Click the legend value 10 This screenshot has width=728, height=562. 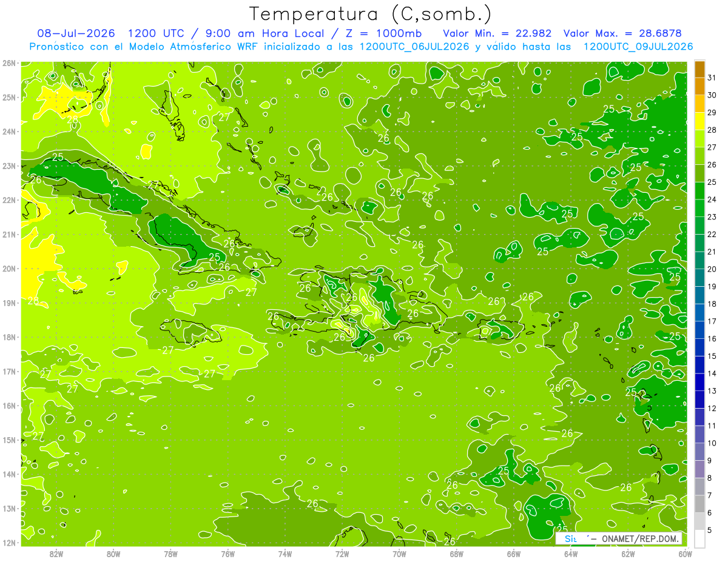click(712, 443)
